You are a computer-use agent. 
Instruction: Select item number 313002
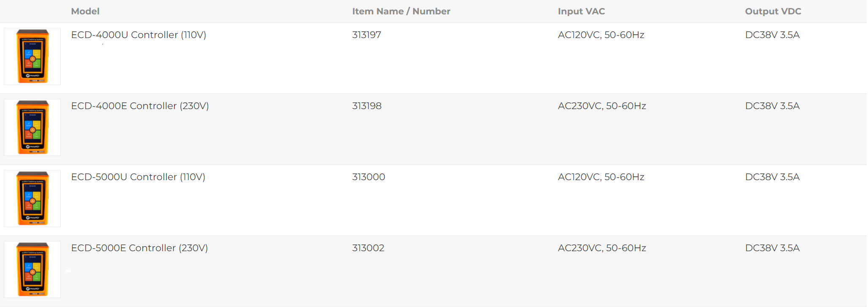point(368,248)
